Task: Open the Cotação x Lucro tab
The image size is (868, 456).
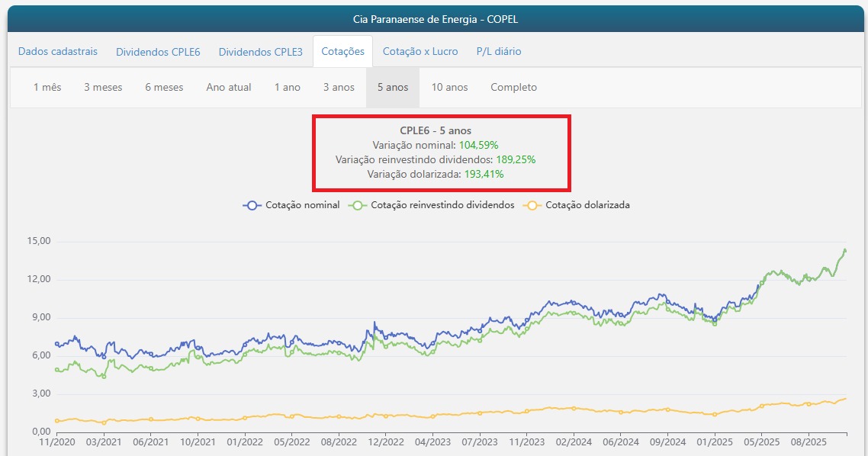Action: click(420, 52)
